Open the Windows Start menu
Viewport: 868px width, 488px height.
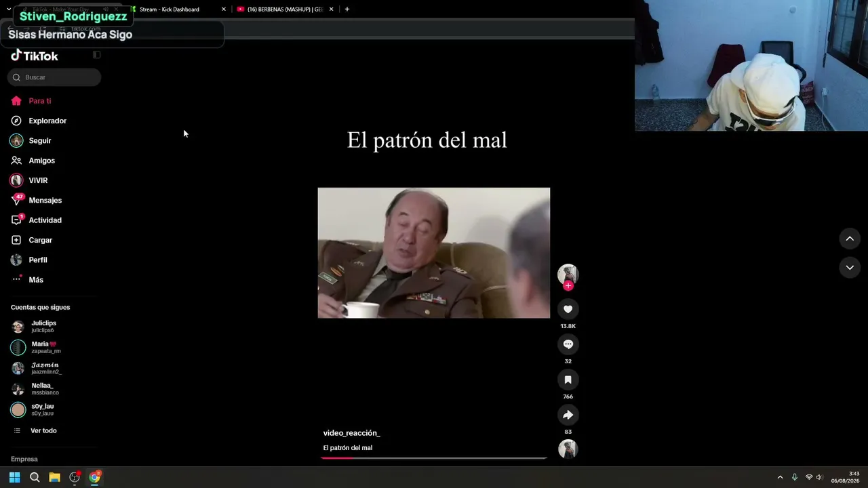click(x=14, y=477)
